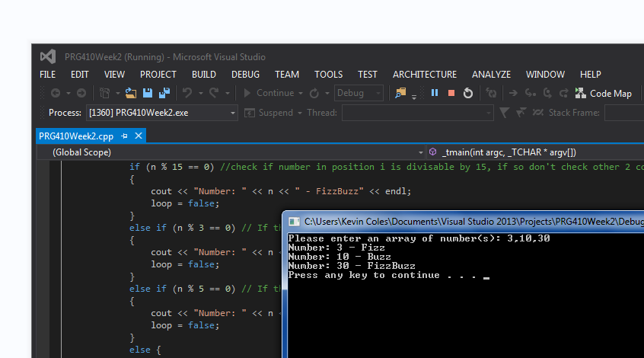Click the final 'else {' line
Image resolution: width=644 pixels, height=358 pixels.
pos(145,350)
